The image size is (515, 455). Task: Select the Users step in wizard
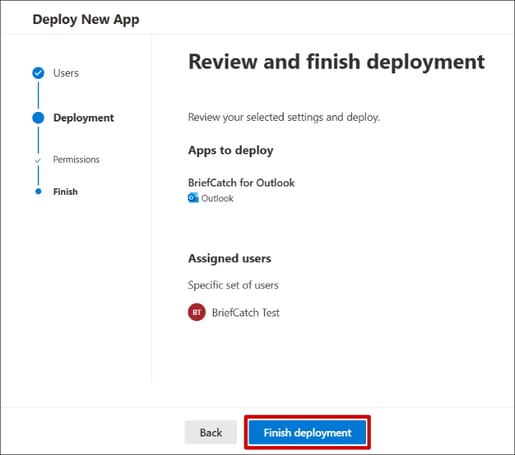coord(66,73)
